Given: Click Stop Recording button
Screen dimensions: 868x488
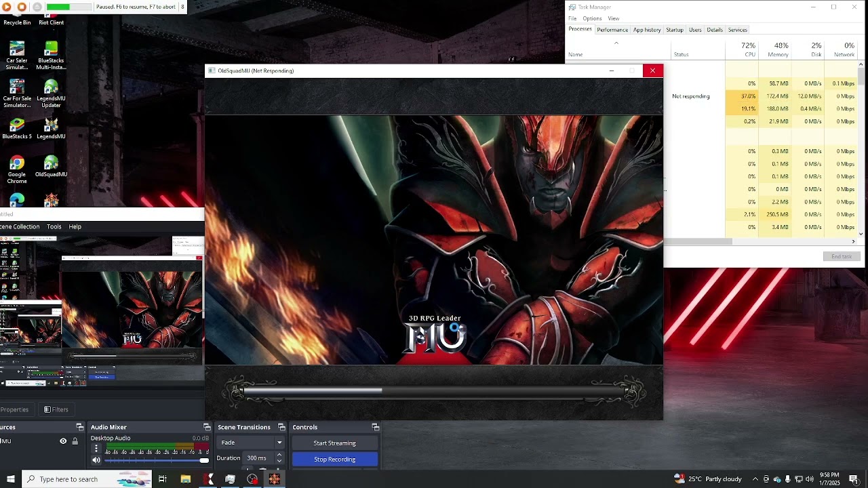Looking at the screenshot, I should click(334, 460).
